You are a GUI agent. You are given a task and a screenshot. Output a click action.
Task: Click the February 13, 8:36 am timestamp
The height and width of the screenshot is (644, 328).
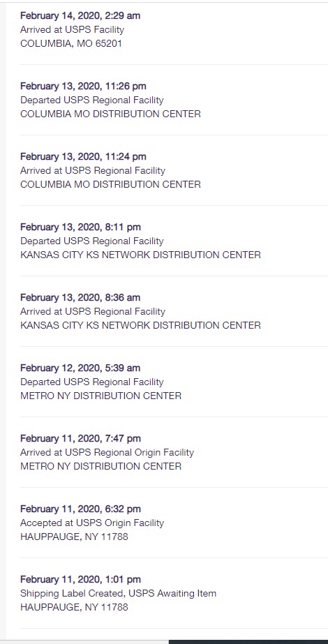(80, 297)
